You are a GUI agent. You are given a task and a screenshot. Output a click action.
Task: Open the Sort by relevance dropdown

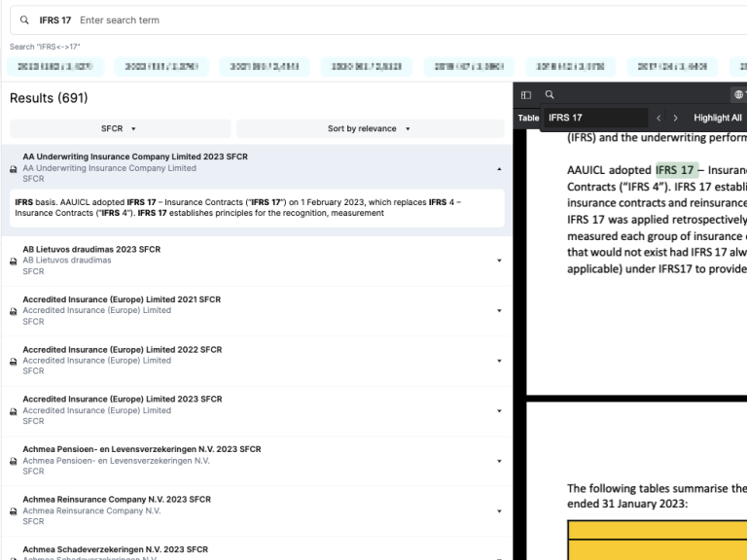click(371, 128)
